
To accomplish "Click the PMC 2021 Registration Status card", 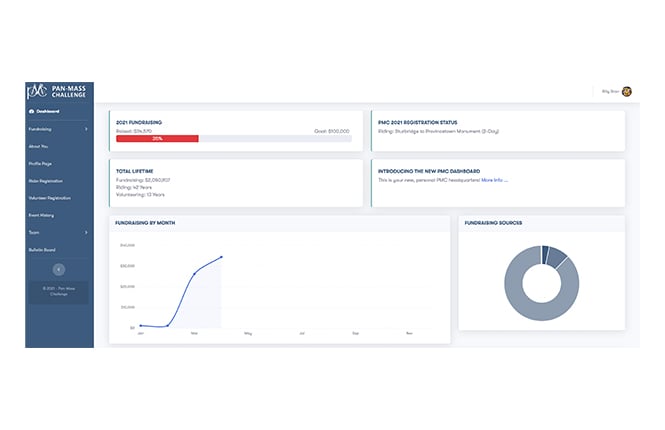I will coord(498,130).
